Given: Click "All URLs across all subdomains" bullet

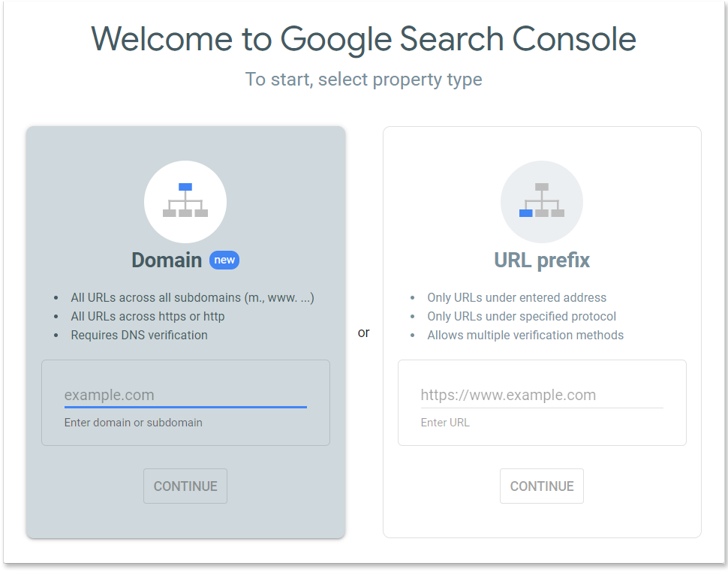Looking at the screenshot, I should click(192, 297).
